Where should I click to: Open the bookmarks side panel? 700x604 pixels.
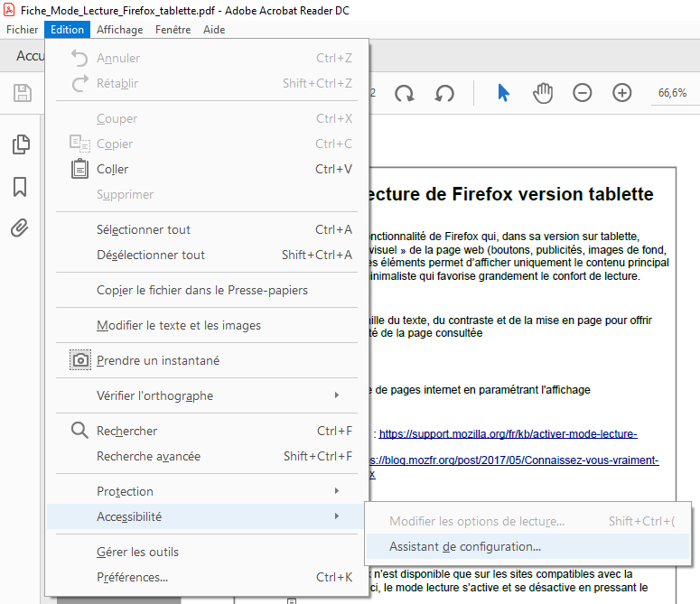20,187
